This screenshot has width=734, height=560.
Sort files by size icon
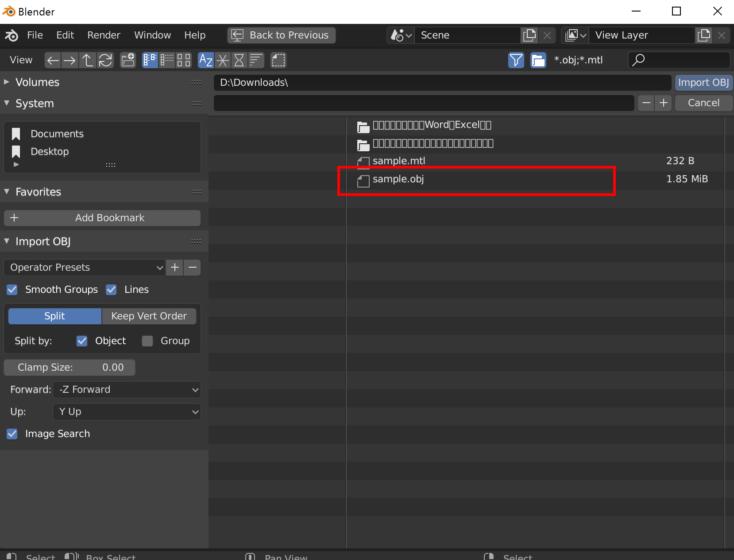(x=256, y=60)
